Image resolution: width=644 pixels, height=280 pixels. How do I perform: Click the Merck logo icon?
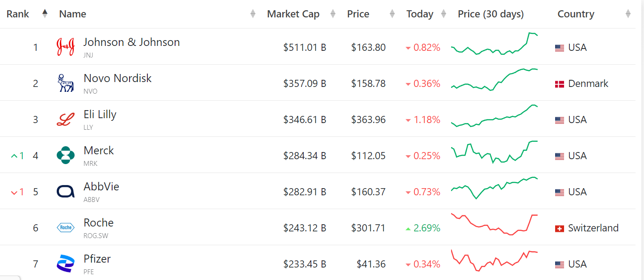coord(66,156)
